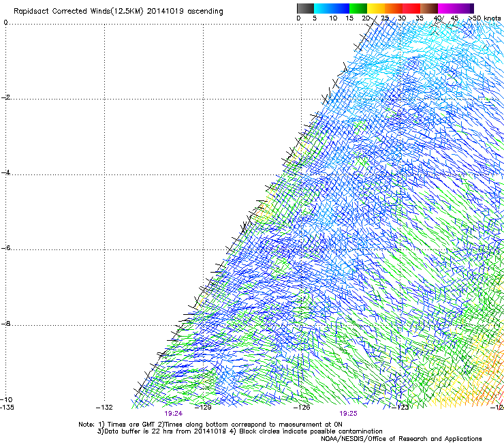Click the longitude label '-129'
The height and width of the screenshot is (443, 504).
pos(203,408)
